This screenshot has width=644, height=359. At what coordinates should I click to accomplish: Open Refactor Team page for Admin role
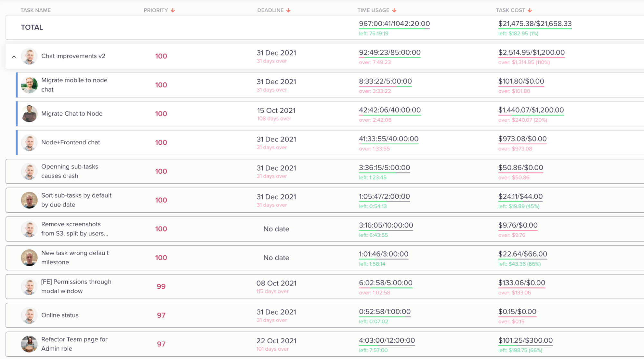point(74,344)
